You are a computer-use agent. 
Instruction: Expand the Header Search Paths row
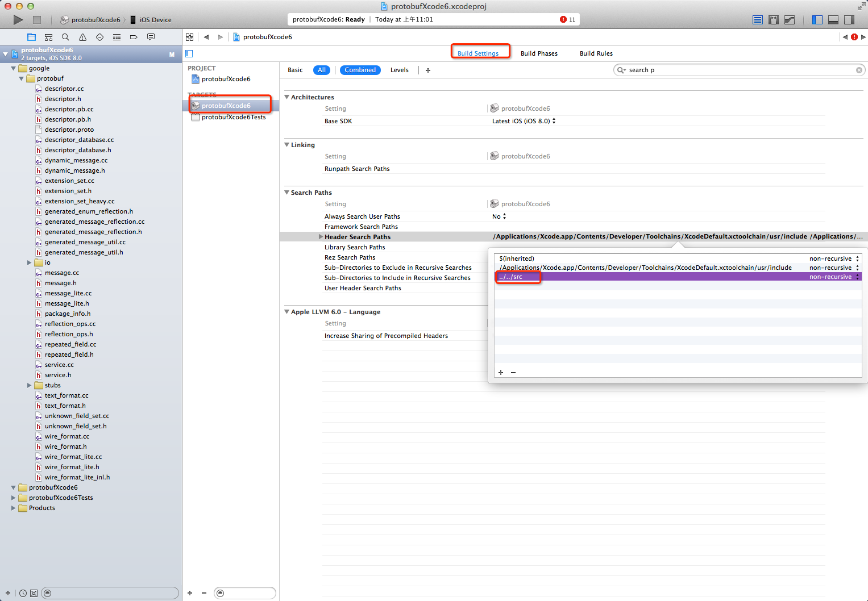tap(321, 237)
